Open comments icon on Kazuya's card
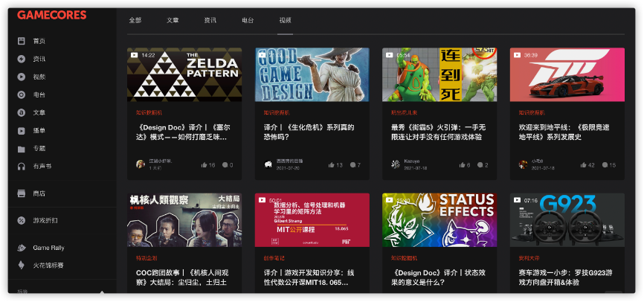The image size is (644, 302). [x=480, y=165]
